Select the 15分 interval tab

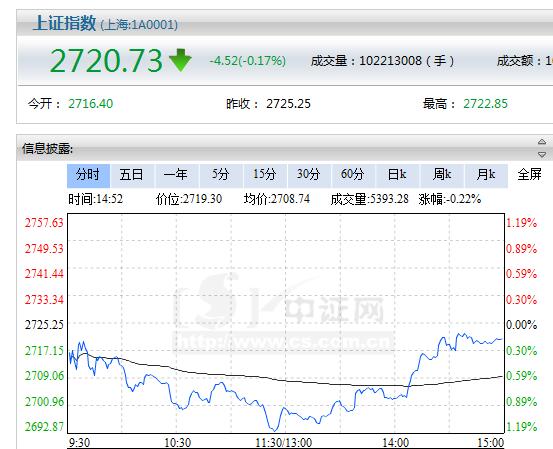tap(265, 175)
